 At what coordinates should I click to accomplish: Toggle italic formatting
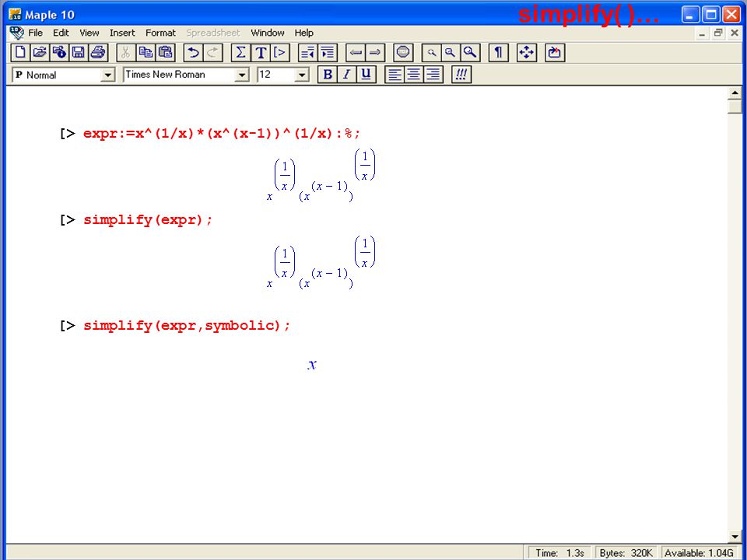coord(346,75)
